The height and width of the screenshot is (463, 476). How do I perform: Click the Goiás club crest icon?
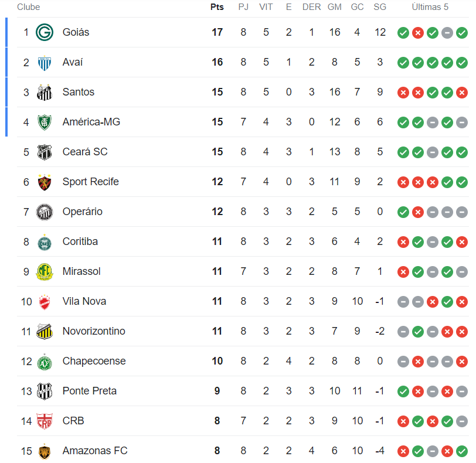[x=45, y=32]
